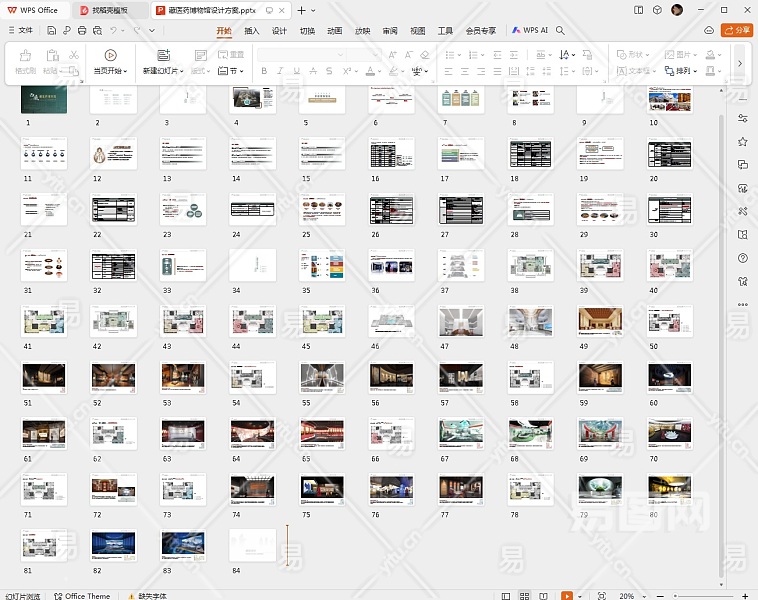Toggle bold formatting in the ribbon
The width and height of the screenshot is (758, 600).
click(x=264, y=71)
